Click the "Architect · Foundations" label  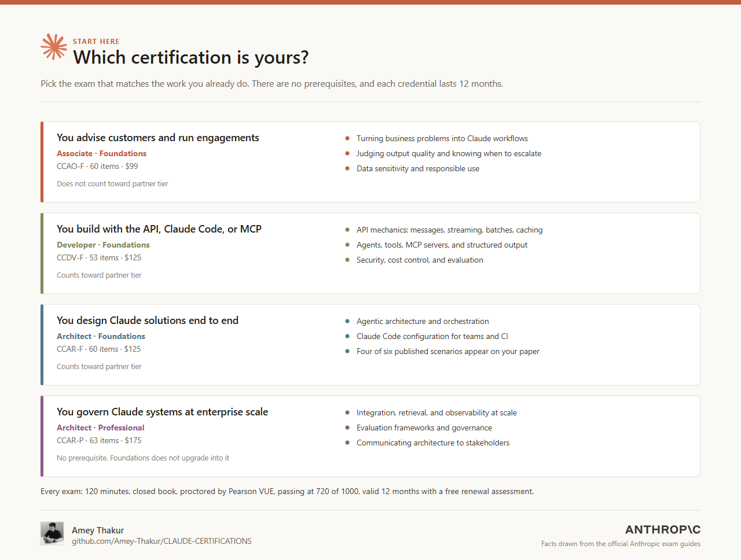[x=101, y=336]
